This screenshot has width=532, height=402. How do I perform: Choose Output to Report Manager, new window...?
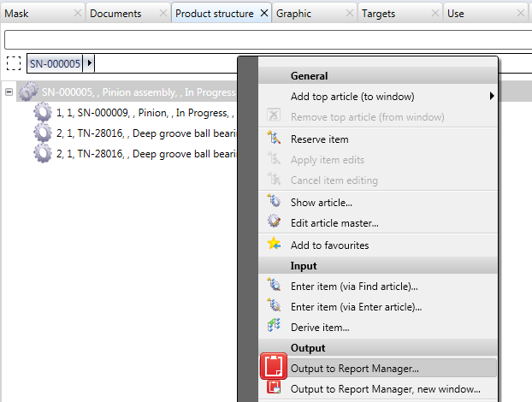[378, 389]
